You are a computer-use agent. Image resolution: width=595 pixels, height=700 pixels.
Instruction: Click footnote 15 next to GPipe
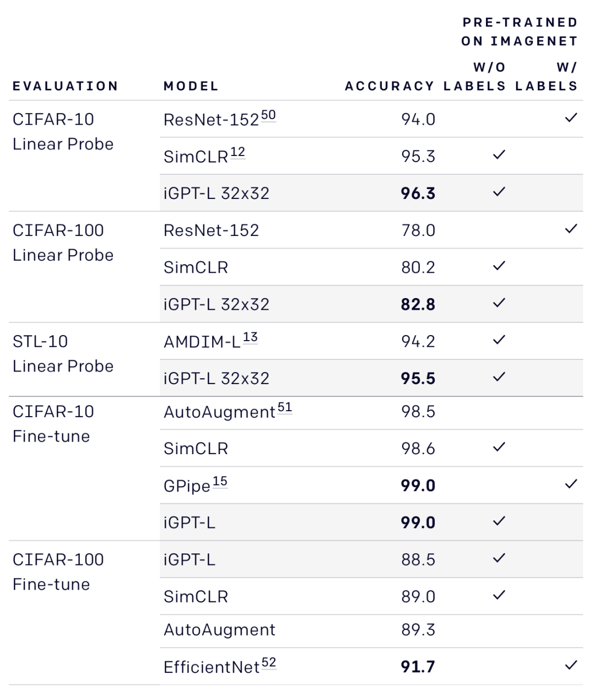coord(220,481)
